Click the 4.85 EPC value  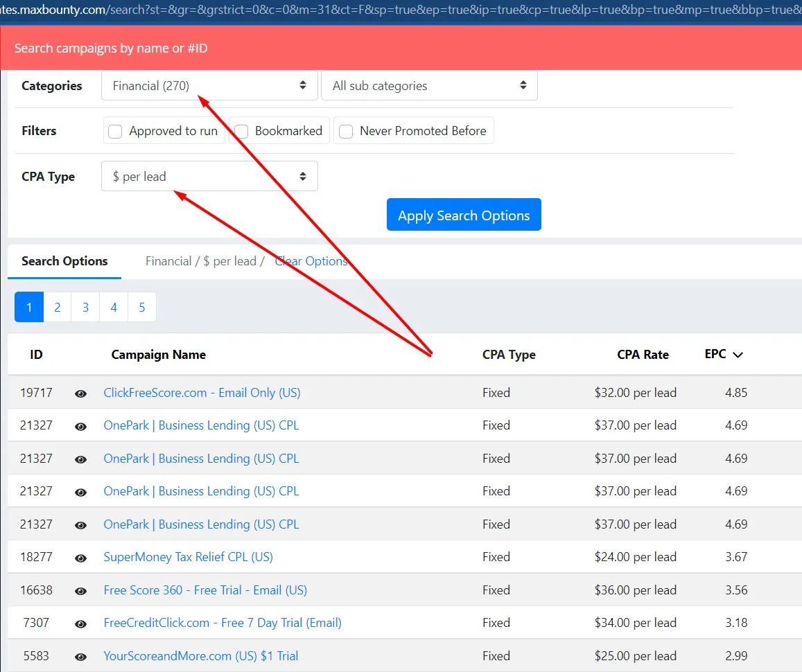[737, 393]
